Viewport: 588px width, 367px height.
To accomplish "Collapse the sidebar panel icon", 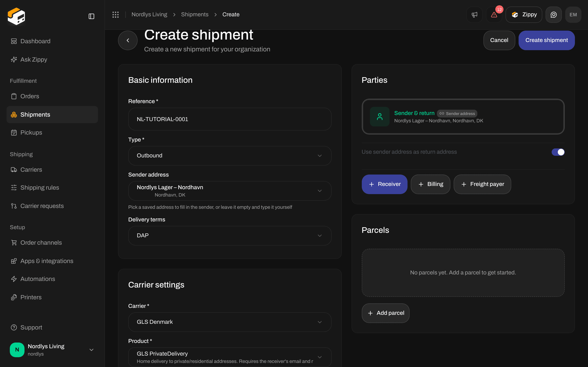I will pos(91,16).
